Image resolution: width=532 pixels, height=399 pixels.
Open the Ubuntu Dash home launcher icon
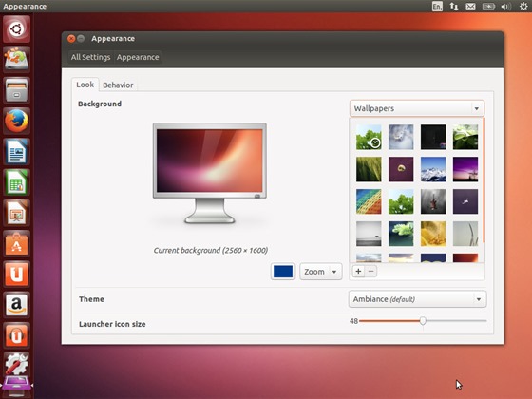pos(16,29)
